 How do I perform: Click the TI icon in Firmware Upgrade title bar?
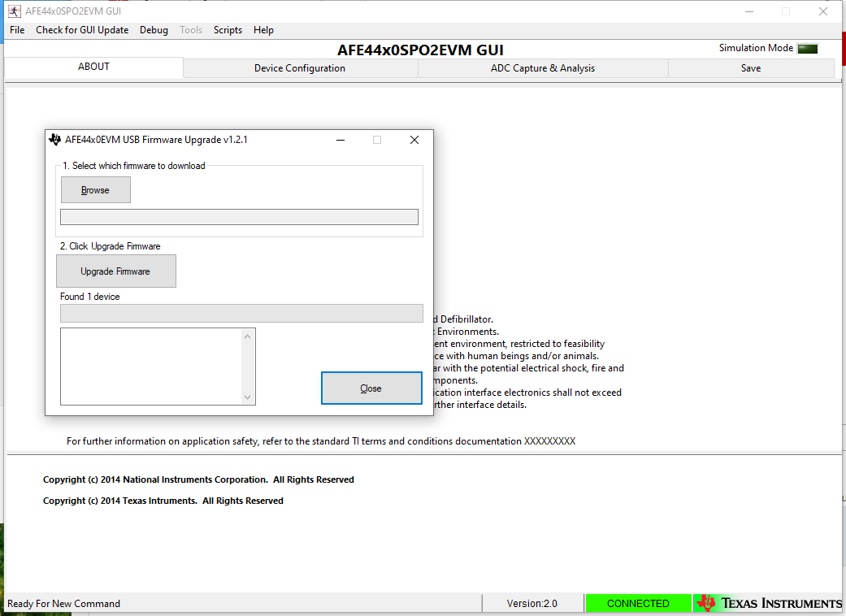click(x=54, y=140)
